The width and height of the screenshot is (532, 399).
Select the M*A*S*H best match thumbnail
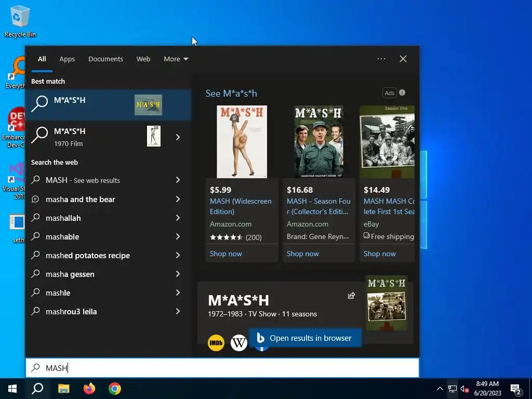[148, 105]
